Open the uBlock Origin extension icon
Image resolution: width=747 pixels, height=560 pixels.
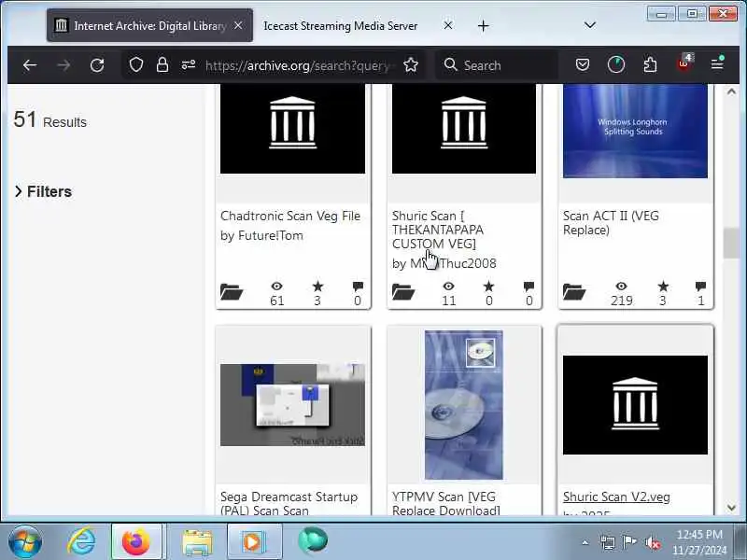pyautogui.click(x=684, y=63)
